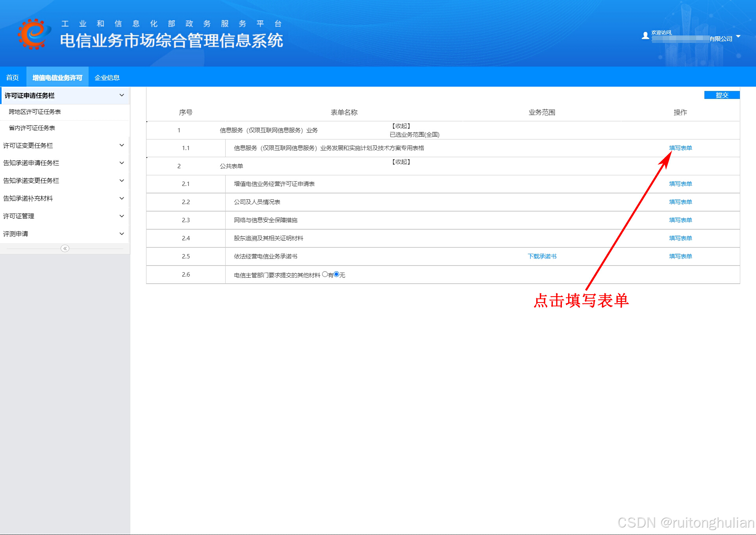
Task: Collapse the 许可证申请任务栏 section
Action: [122, 95]
